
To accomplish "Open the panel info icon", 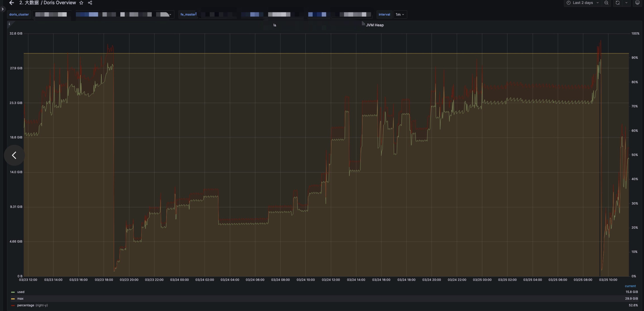I will pyautogui.click(x=9, y=24).
